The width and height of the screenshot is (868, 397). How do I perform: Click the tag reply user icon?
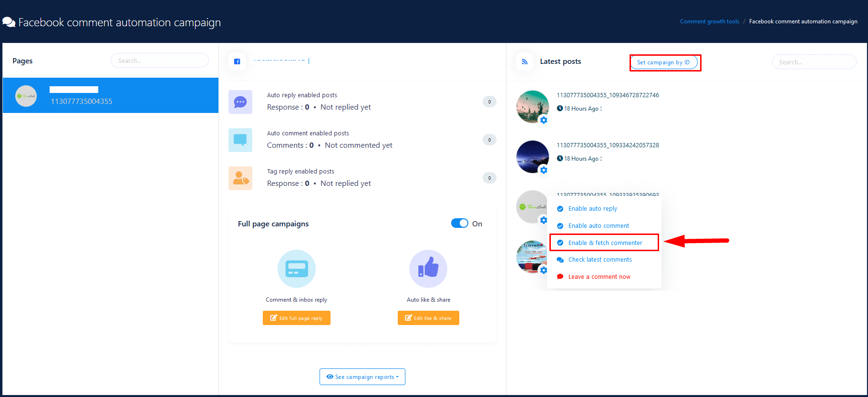tap(240, 178)
